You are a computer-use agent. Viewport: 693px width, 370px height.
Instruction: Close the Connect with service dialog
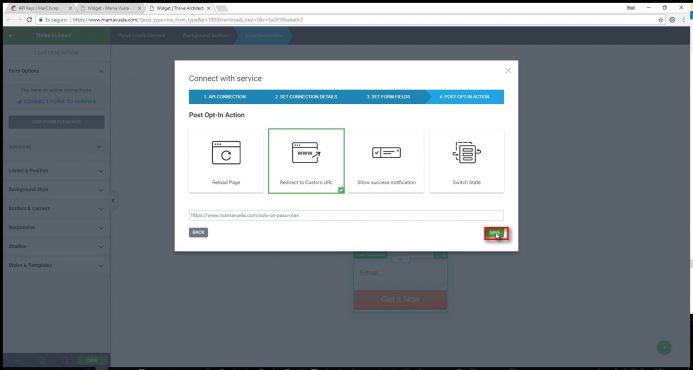pos(508,70)
